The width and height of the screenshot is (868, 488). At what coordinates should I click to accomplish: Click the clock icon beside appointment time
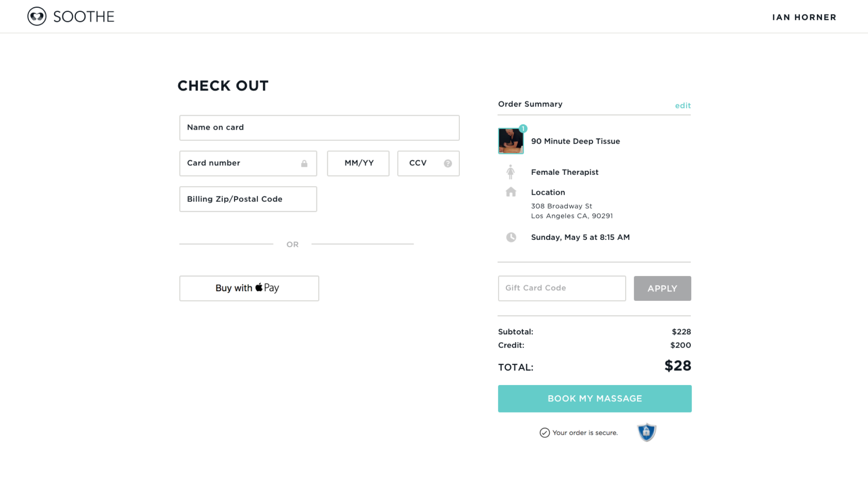(x=511, y=237)
